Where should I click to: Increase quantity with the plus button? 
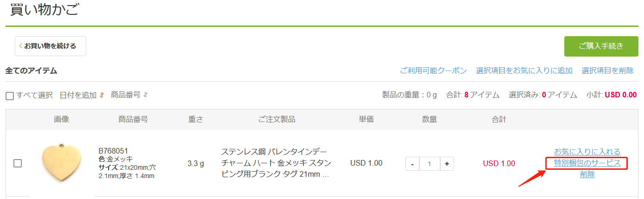[x=447, y=164]
